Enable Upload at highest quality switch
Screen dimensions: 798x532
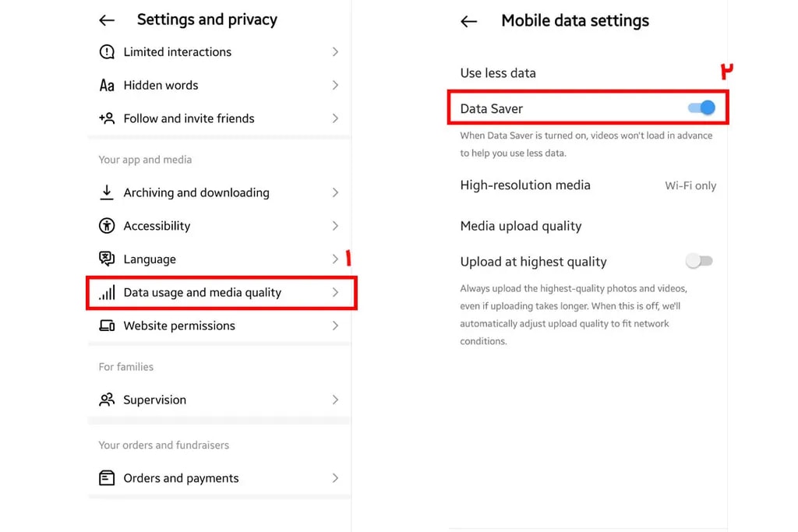[x=699, y=261]
